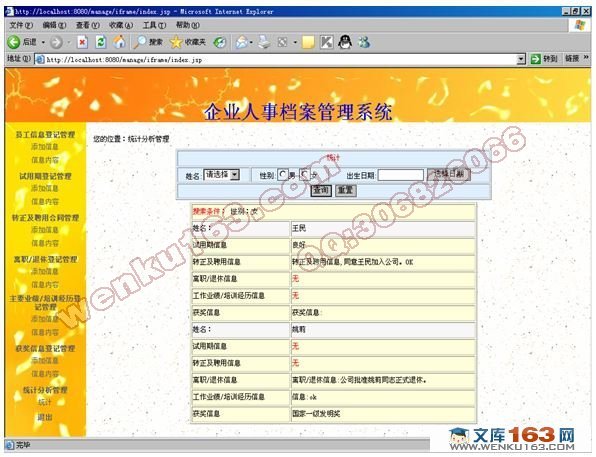The width and height of the screenshot is (596, 457).
Task: Click 统计 link in sidebar
Action: (x=45, y=402)
